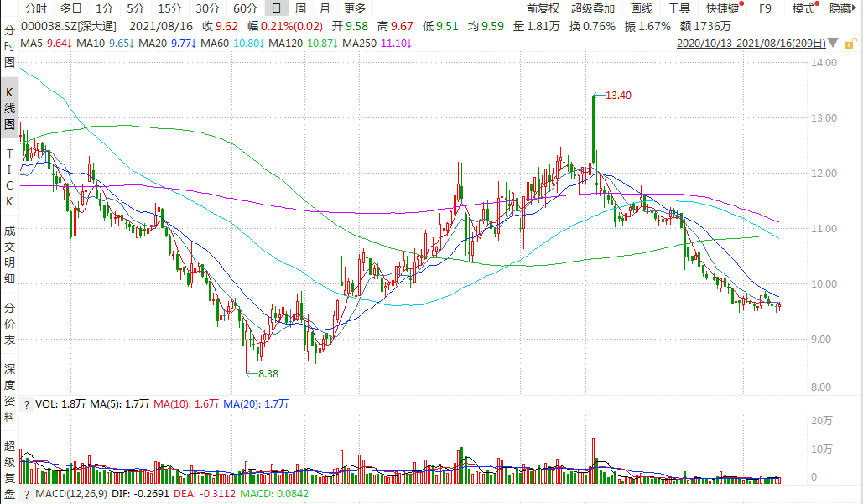Image resolution: width=863 pixels, height=504 pixels.
Task: Open the 前复权 price adjustment menu
Action: (x=543, y=8)
